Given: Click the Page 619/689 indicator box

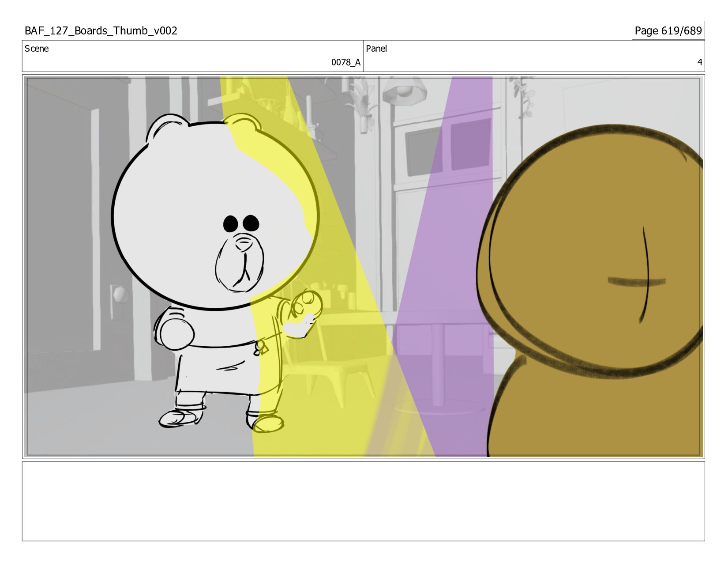Looking at the screenshot, I should (x=668, y=30).
